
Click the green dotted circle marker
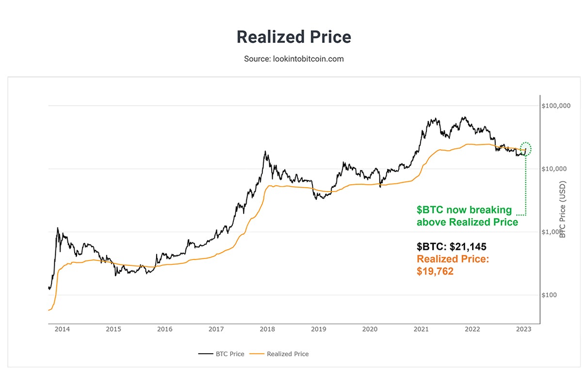coord(525,149)
